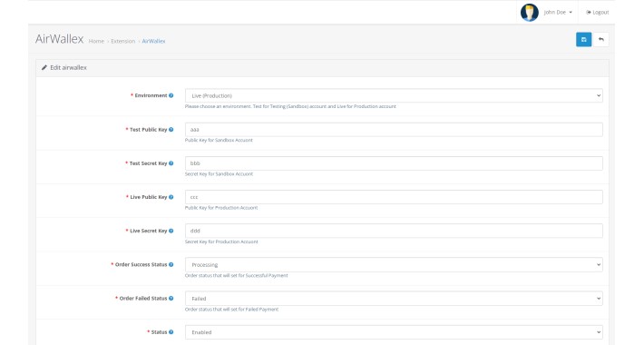The height and width of the screenshot is (345, 644).
Task: Click the "Public Key for Production Account" hint
Action: click(x=221, y=208)
